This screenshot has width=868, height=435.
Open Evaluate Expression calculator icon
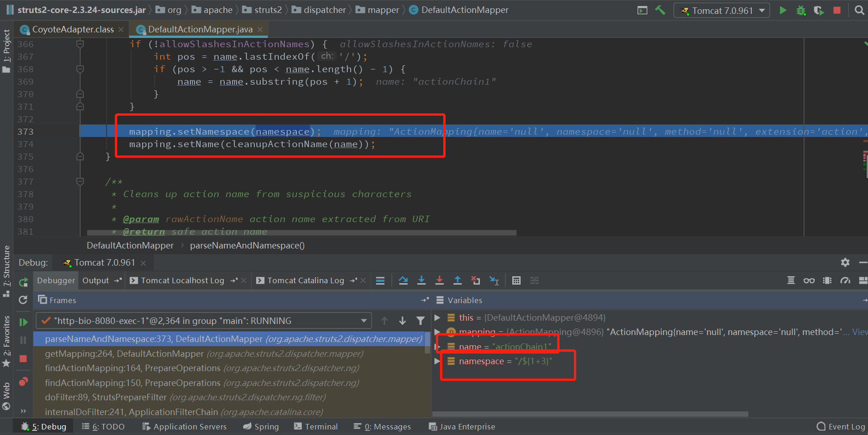(516, 280)
